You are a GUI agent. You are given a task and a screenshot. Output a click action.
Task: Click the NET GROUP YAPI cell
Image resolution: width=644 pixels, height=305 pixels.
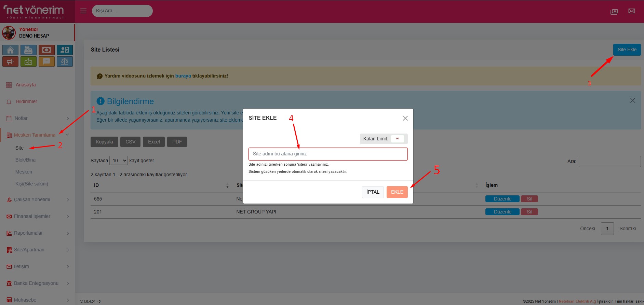[256, 212]
